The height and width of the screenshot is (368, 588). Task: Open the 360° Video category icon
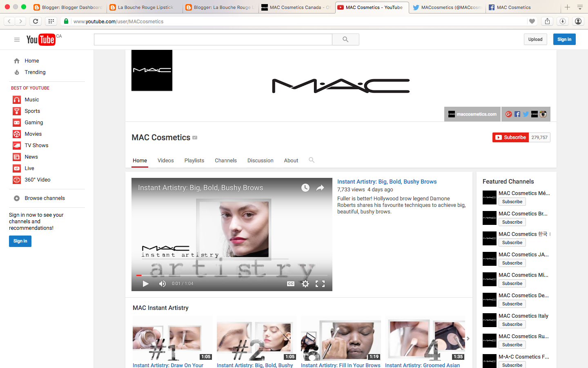17,180
